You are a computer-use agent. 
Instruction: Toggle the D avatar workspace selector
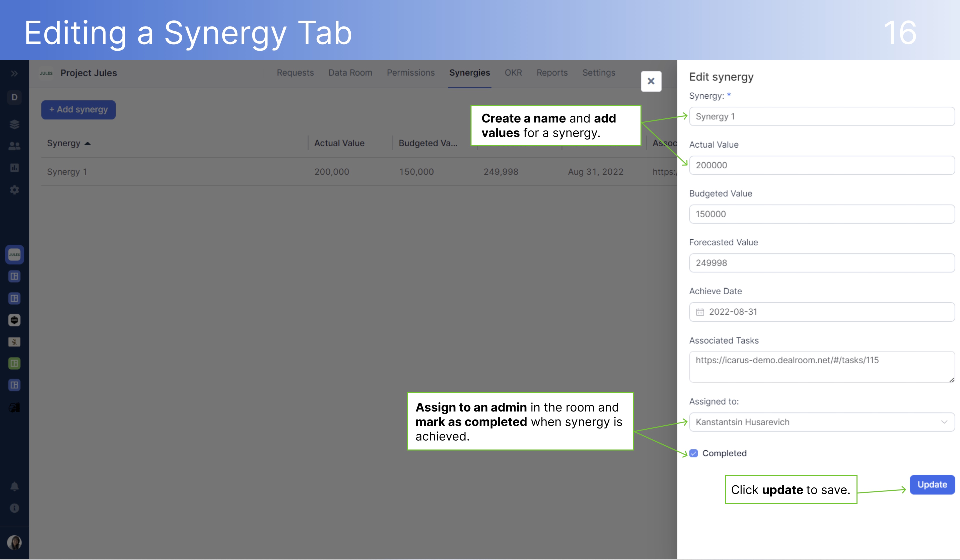point(14,97)
